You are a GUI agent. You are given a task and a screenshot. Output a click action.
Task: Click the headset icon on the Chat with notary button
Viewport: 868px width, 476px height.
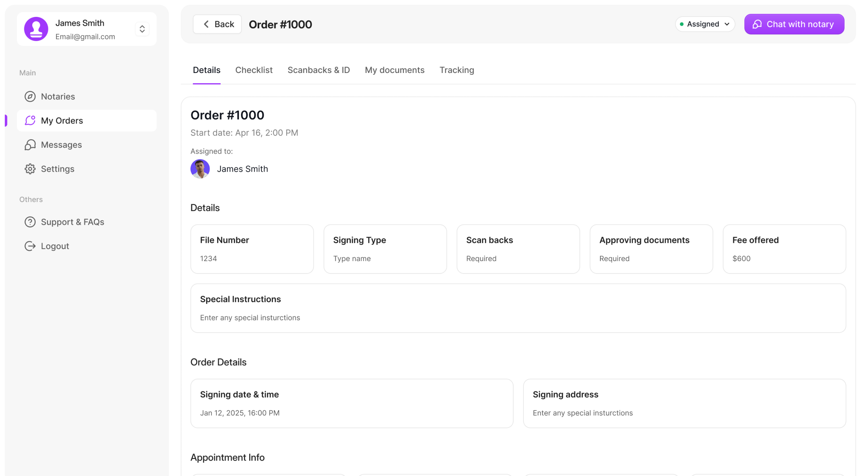[x=757, y=24]
